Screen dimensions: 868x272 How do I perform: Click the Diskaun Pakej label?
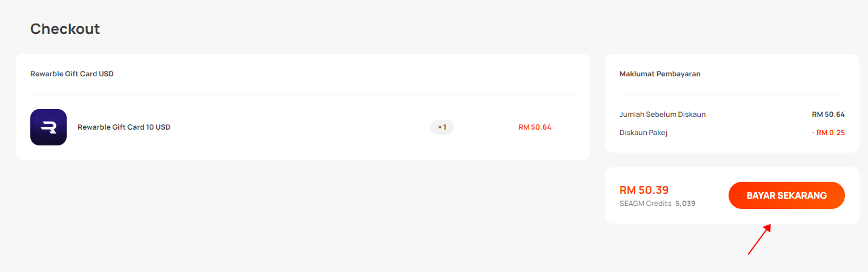click(643, 133)
